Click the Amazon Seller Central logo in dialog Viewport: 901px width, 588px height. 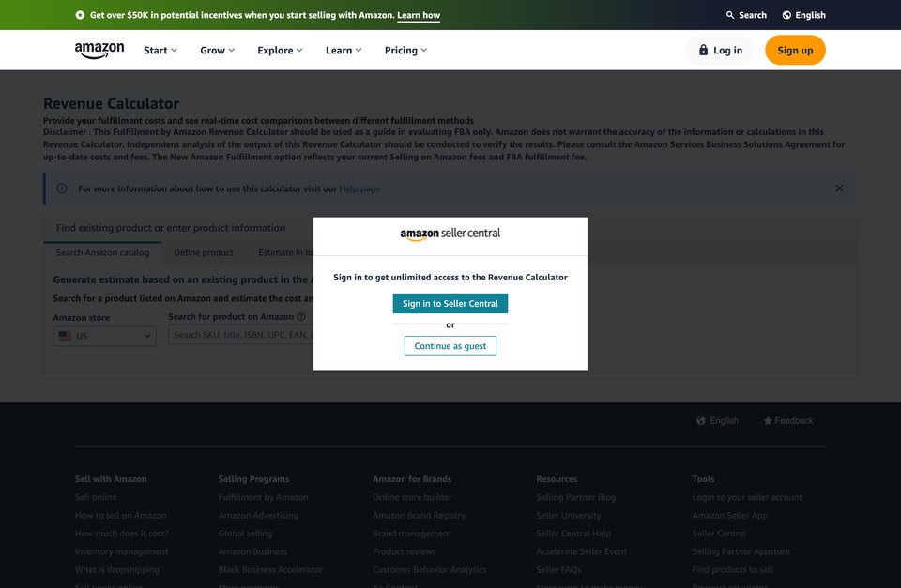tap(450, 234)
